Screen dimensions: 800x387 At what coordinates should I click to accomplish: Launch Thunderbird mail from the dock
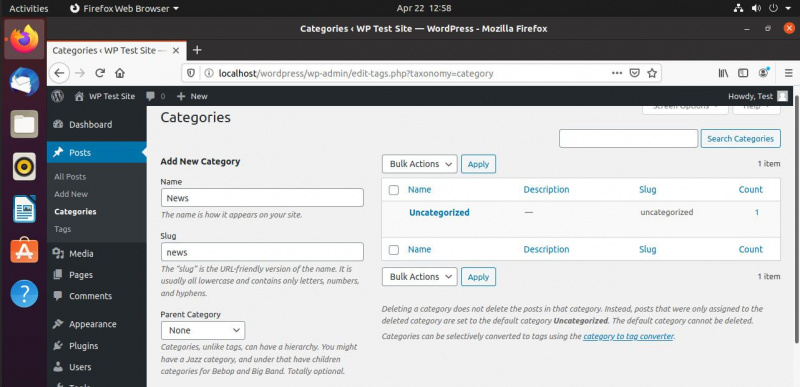pos(24,82)
